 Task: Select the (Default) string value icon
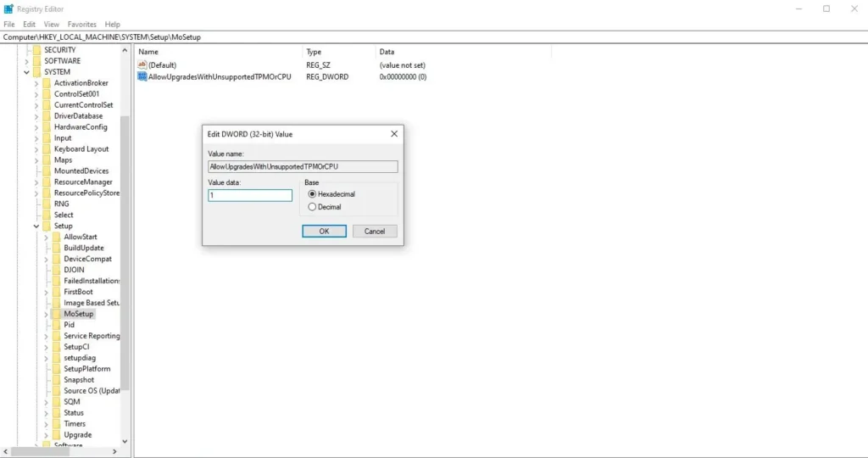142,65
